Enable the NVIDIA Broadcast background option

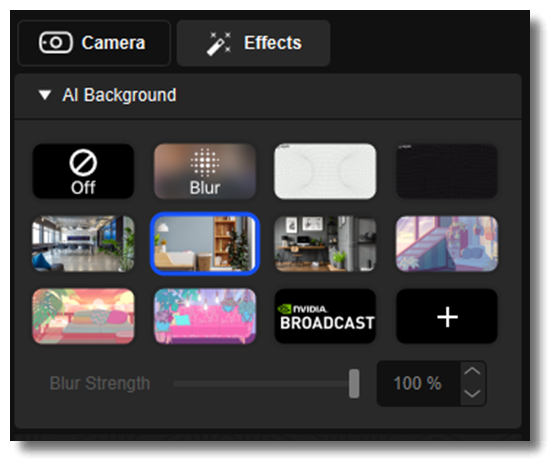point(325,316)
